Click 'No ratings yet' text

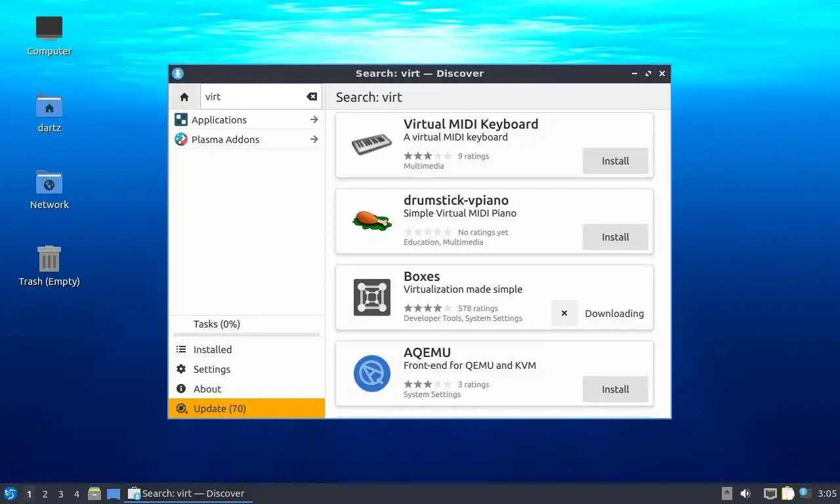click(x=483, y=232)
